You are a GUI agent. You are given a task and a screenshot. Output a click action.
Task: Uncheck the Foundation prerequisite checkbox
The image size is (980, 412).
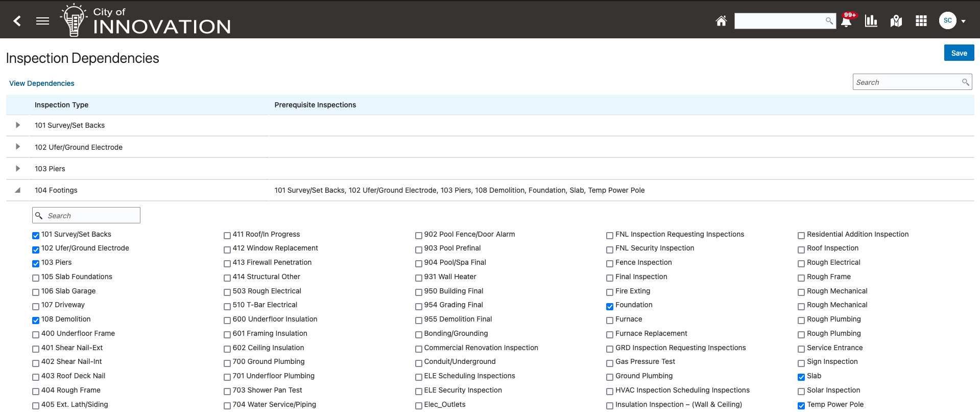610,307
